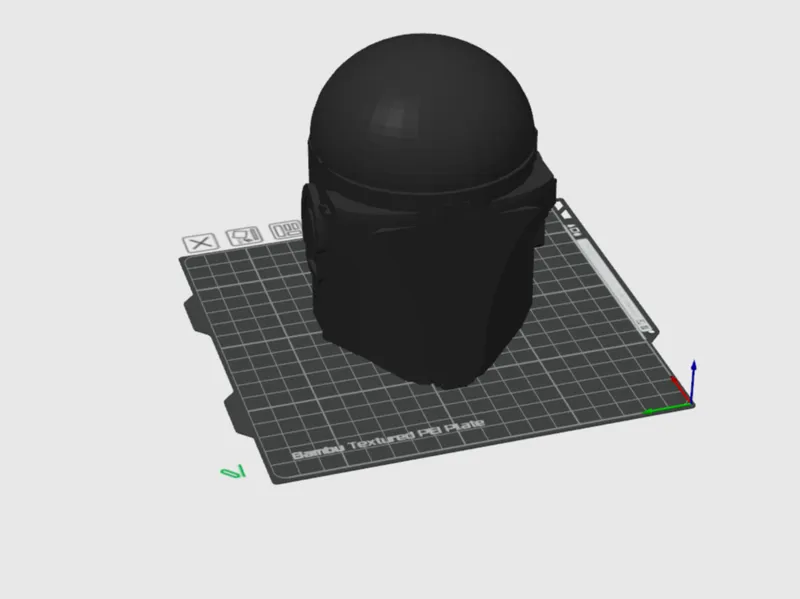
Task: Click the Bambu Textured PEI Plate label
Action: click(388, 439)
